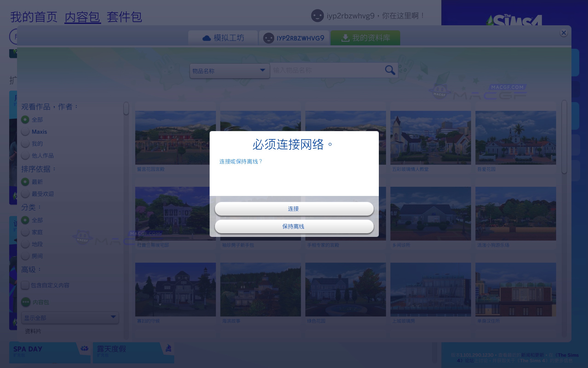The height and width of the screenshot is (368, 588).
Task: Click the smiley avatar next to IYP2RBZWHVG9
Action: point(268,38)
